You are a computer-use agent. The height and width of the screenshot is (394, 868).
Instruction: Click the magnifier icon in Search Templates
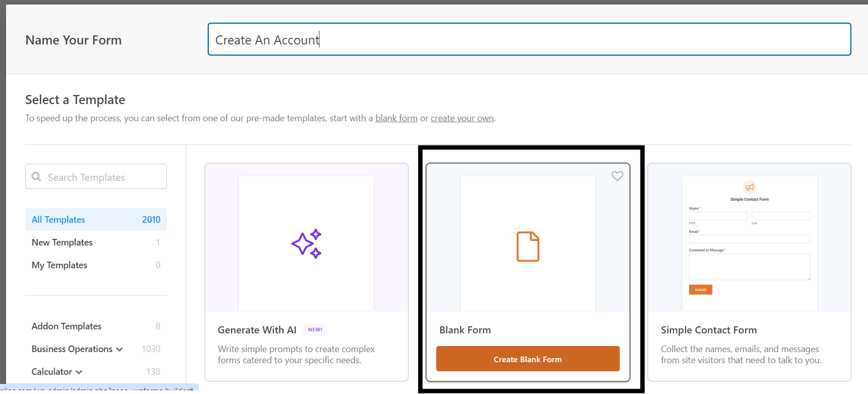(x=36, y=177)
